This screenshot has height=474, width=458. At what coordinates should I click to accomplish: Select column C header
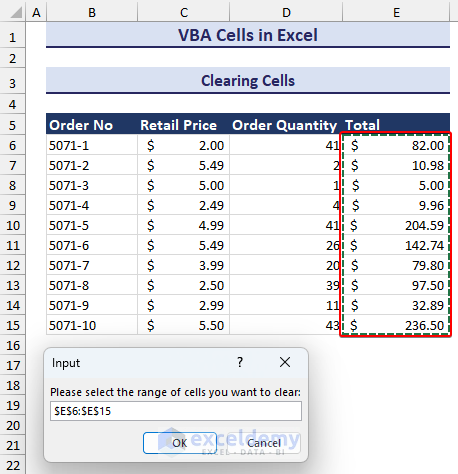(x=183, y=12)
